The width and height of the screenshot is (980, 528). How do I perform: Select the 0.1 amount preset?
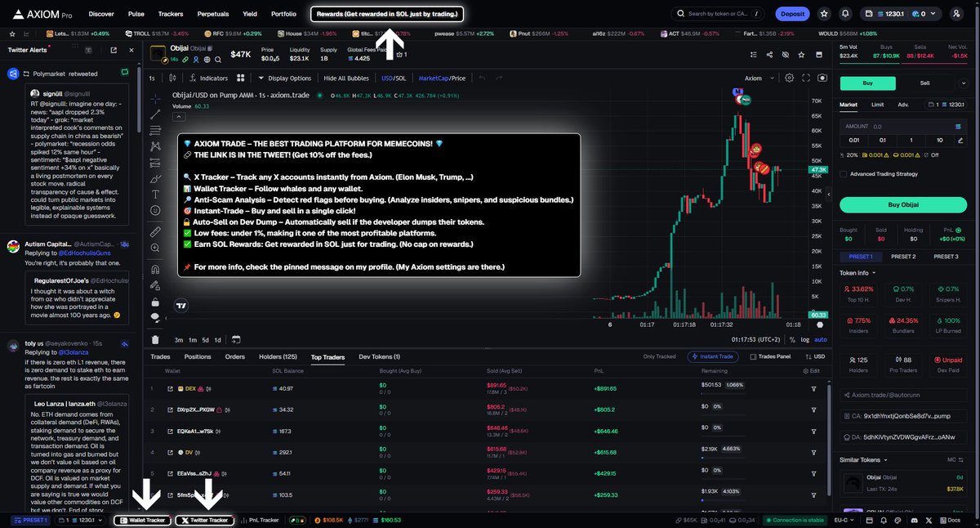(883, 140)
